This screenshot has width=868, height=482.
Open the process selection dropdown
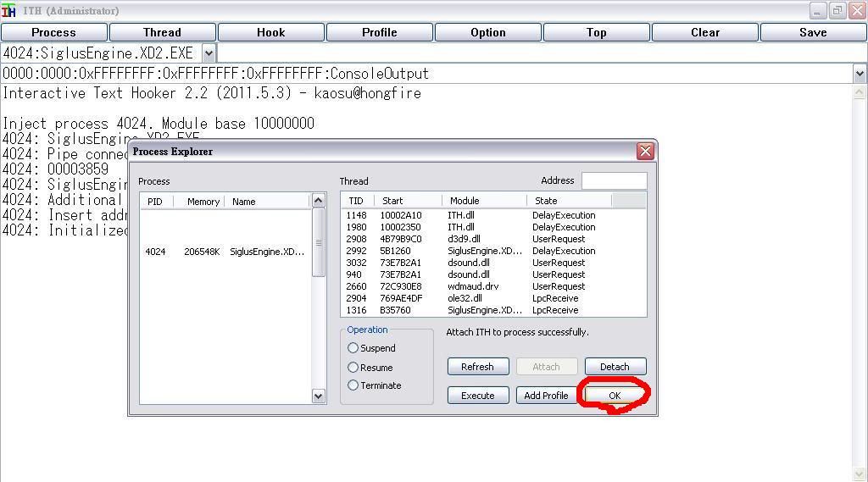coord(209,53)
